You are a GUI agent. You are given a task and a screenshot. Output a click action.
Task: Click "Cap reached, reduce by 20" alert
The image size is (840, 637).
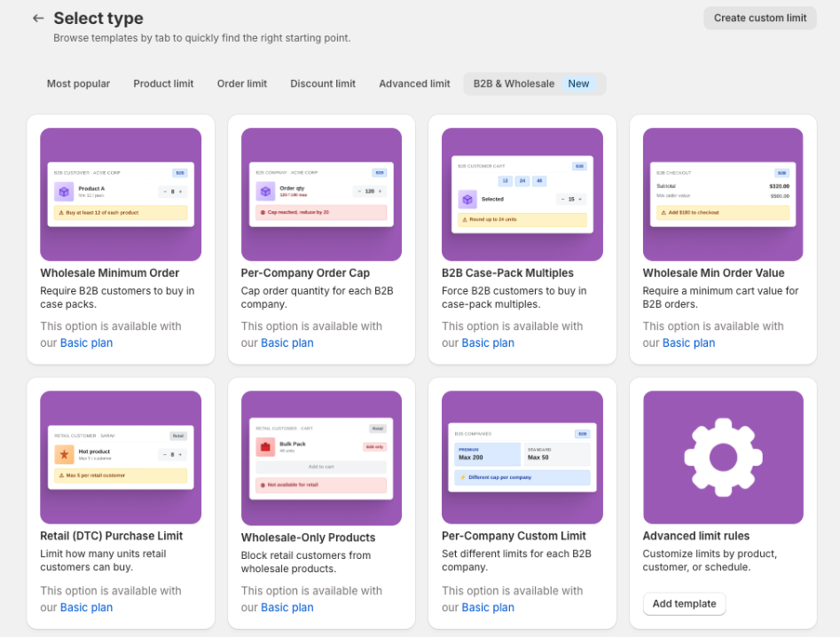click(321, 212)
